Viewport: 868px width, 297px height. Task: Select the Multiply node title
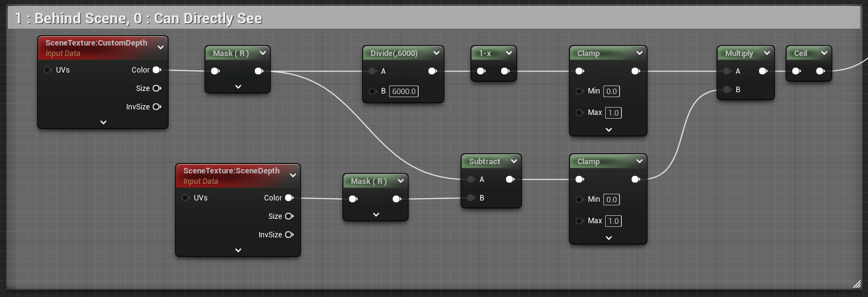point(739,53)
